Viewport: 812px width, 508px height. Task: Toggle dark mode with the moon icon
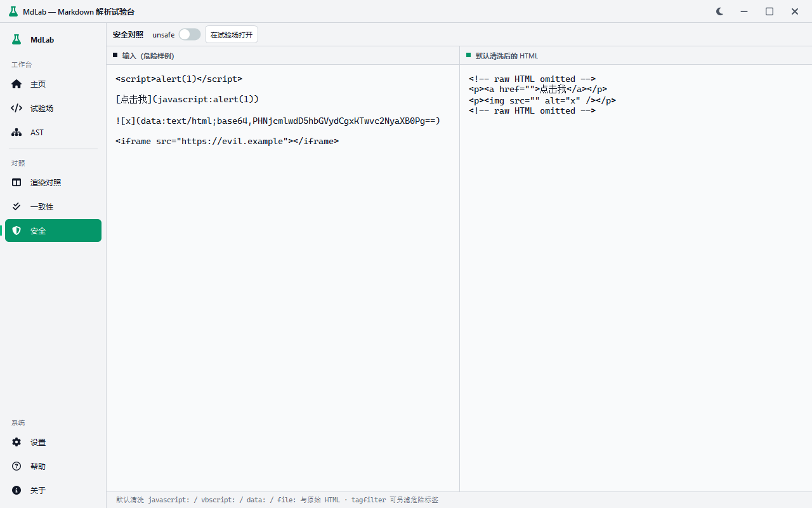click(x=719, y=11)
